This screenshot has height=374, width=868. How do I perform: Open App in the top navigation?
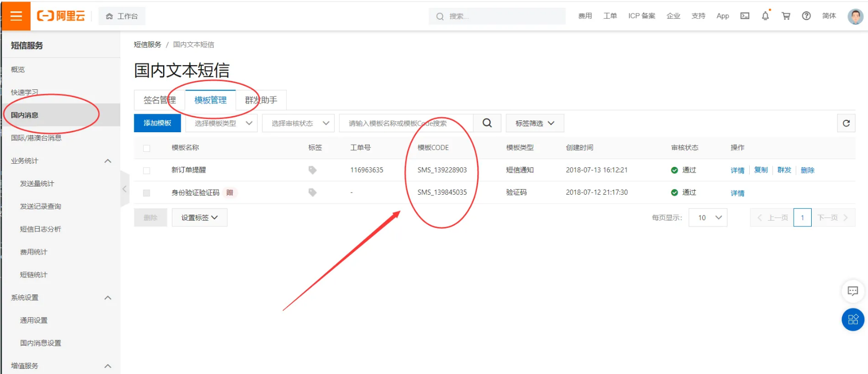[x=723, y=16]
